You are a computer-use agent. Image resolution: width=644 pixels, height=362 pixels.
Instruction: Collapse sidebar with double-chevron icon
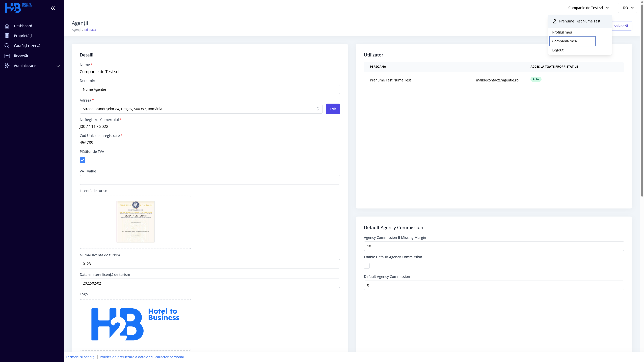pyautogui.click(x=52, y=8)
